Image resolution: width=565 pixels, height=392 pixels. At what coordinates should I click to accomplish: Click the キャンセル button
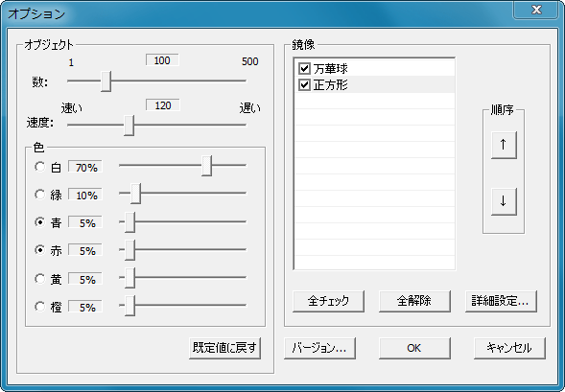[509, 348]
